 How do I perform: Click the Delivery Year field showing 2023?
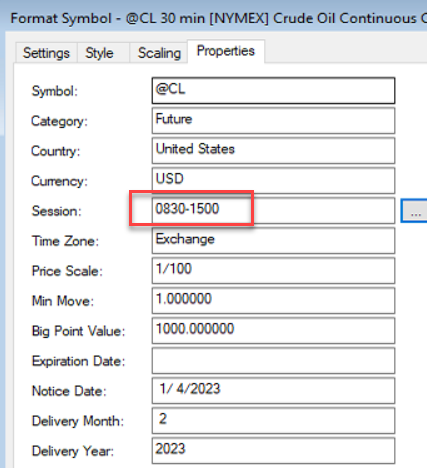tap(273, 451)
